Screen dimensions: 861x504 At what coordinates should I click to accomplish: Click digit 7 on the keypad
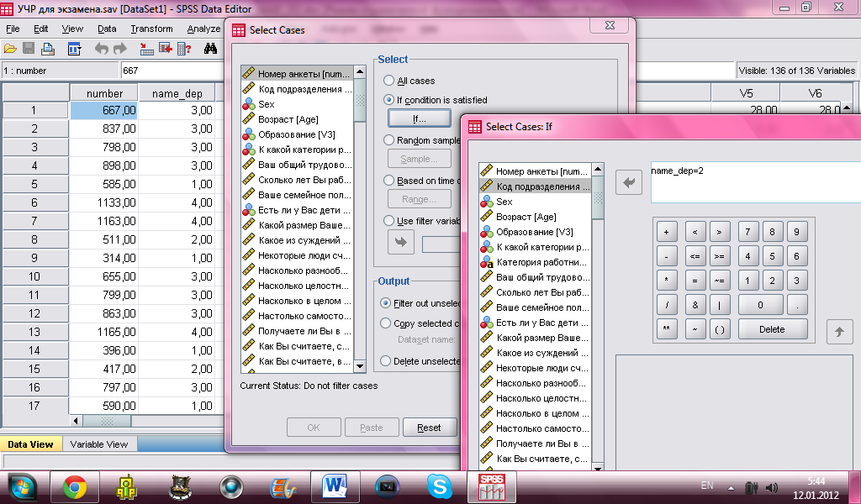747,232
